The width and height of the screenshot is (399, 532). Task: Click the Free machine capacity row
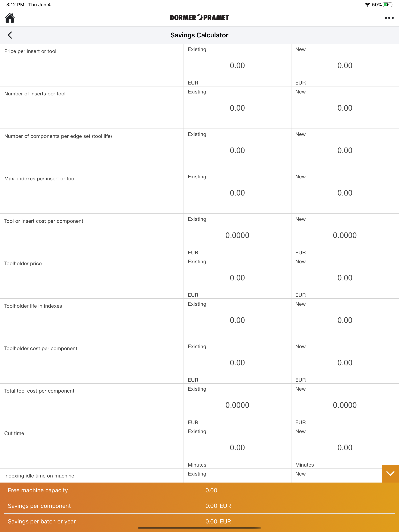(199, 490)
